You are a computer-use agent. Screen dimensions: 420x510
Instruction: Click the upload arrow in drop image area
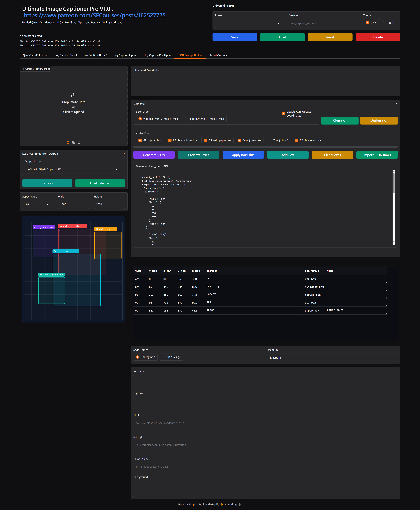[73, 95]
